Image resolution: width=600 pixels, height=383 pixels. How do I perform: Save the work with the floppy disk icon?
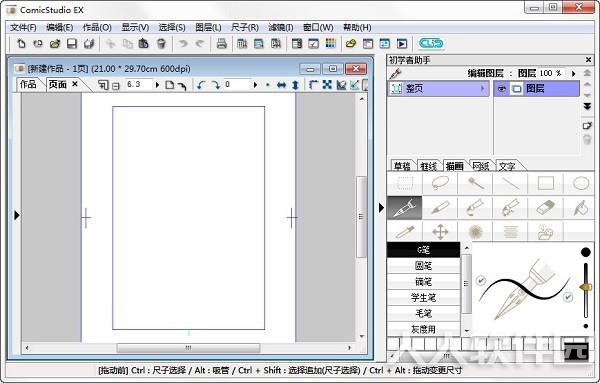72,44
